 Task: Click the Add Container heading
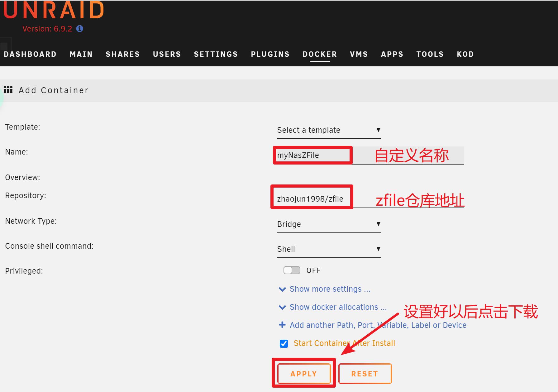coord(54,90)
